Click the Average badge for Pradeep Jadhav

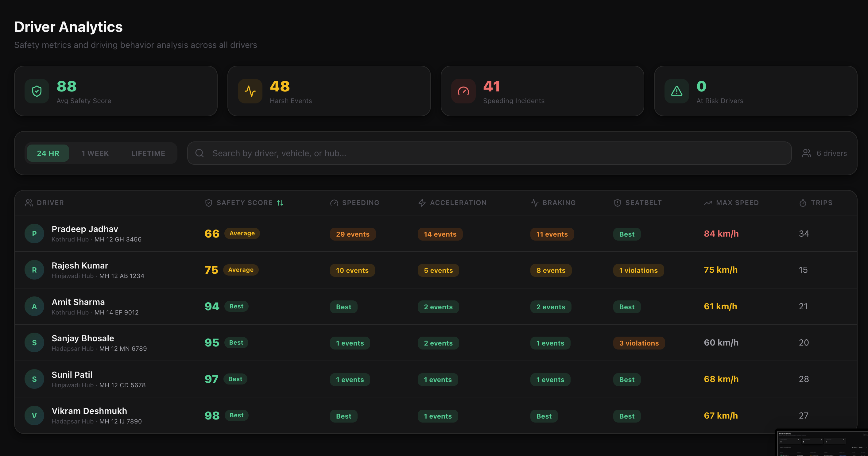(x=242, y=234)
